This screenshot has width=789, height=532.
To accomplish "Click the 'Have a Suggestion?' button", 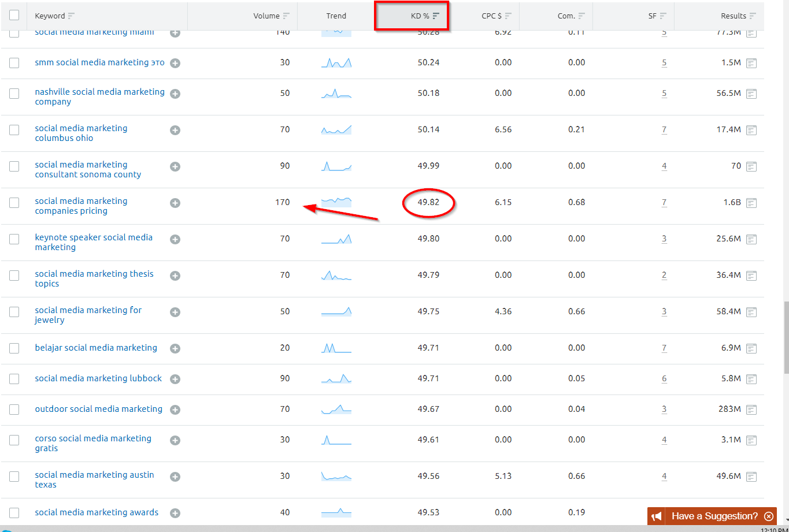I will pos(712,516).
